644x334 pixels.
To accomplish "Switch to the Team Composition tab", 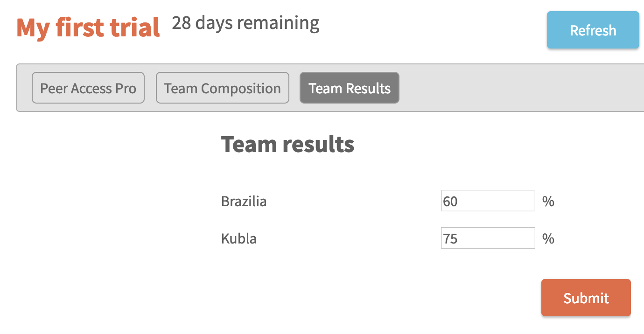I will click(x=222, y=88).
